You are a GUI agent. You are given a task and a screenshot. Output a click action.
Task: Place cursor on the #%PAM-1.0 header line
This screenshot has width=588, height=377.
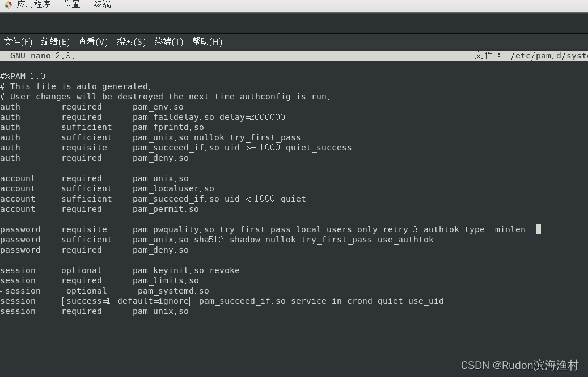coord(23,76)
